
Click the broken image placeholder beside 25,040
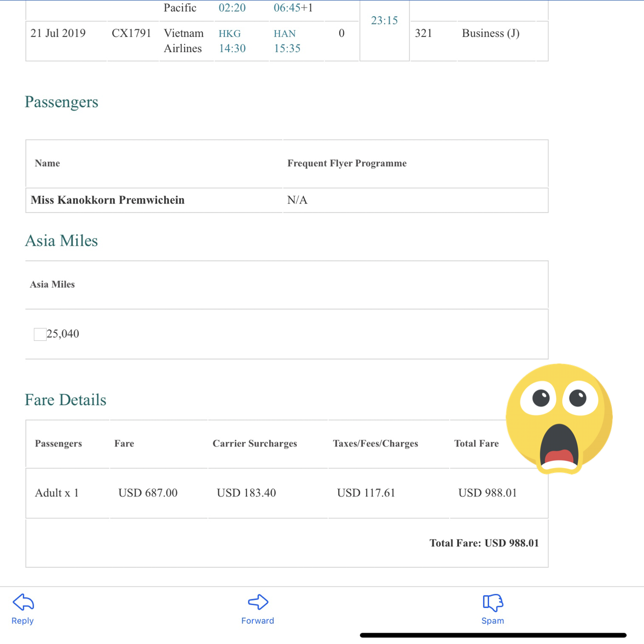tap(40, 334)
